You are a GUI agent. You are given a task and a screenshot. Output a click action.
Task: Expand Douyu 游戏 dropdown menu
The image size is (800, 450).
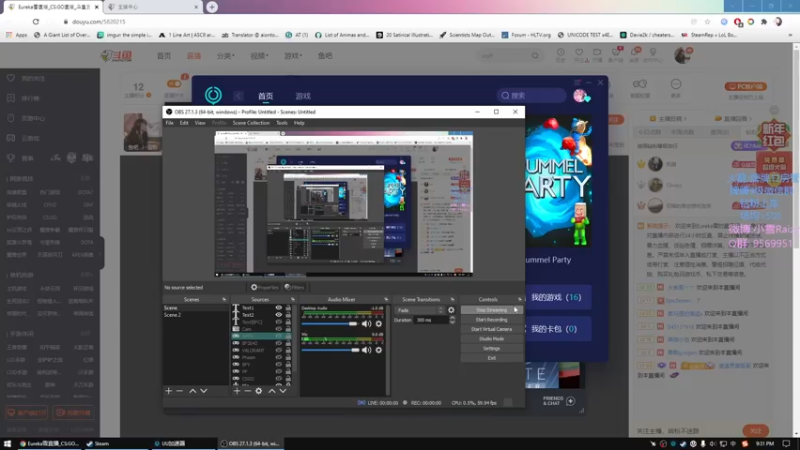pos(293,56)
